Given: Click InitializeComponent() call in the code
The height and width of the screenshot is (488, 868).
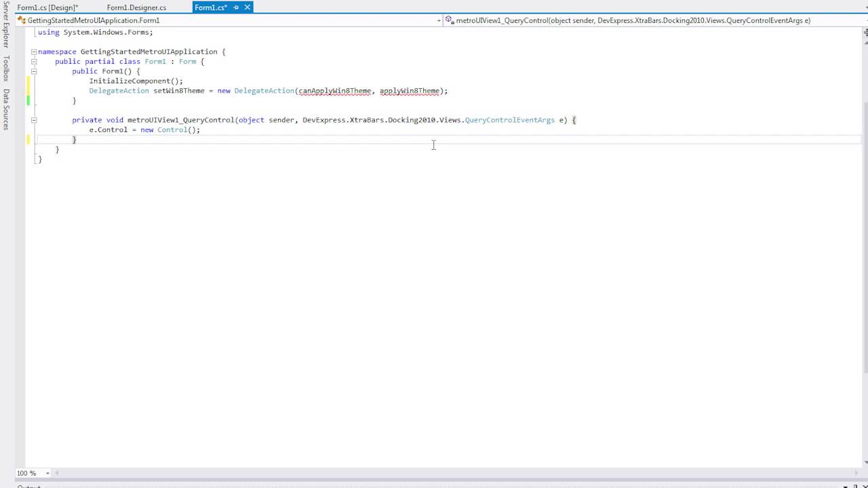Looking at the screenshot, I should coord(136,81).
